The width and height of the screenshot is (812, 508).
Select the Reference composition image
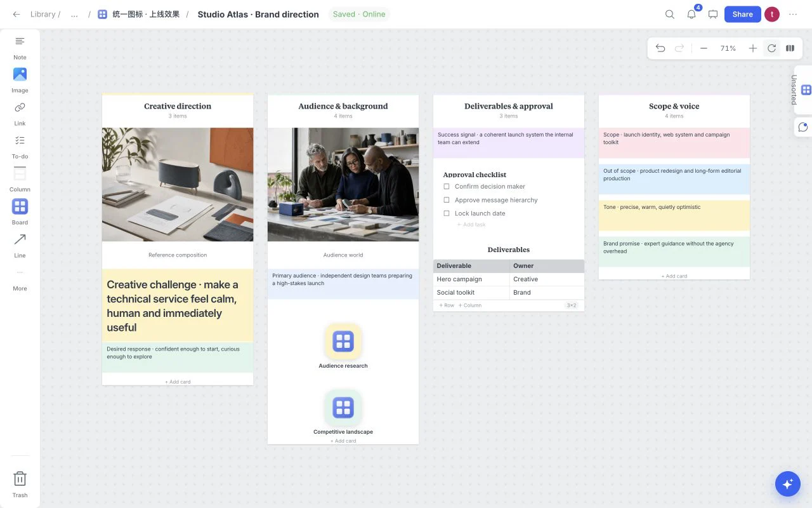click(178, 184)
